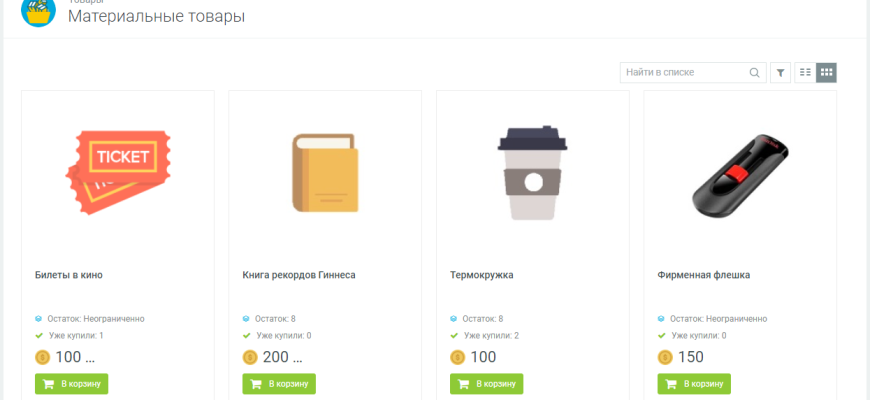
Task: Click the coin icon beside price 150
Action: 665,357
